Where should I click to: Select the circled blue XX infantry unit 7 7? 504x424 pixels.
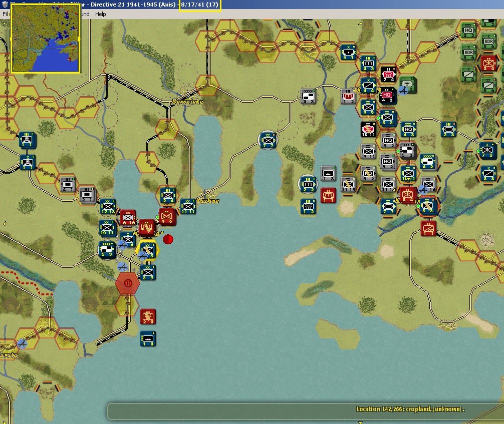[x=268, y=140]
